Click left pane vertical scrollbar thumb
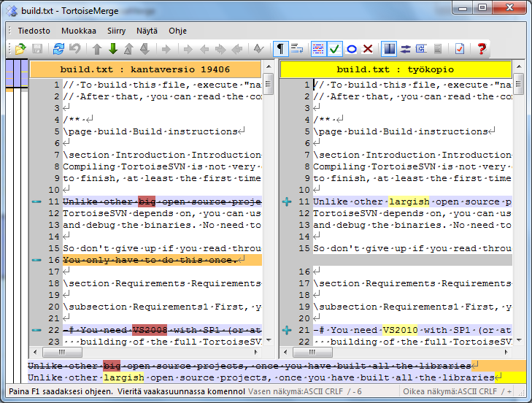 [x=269, y=84]
